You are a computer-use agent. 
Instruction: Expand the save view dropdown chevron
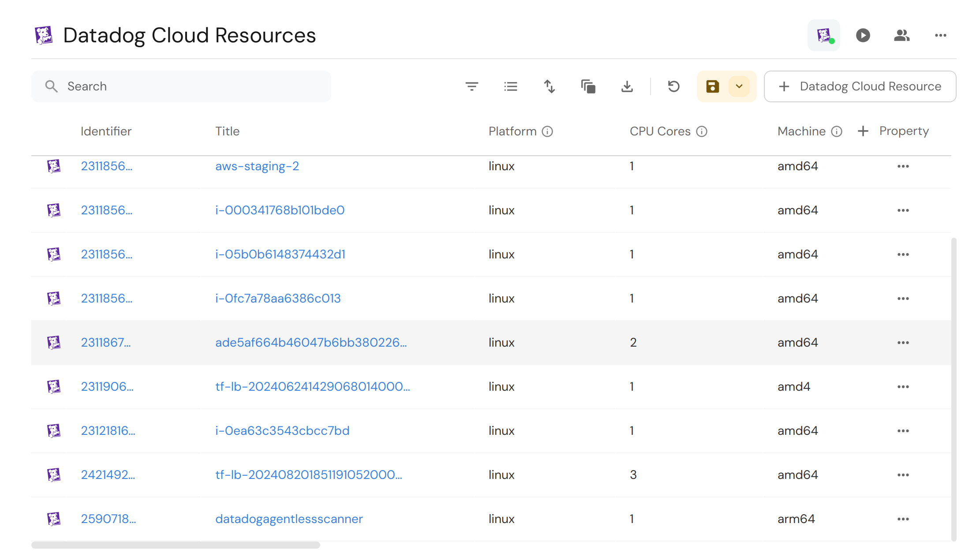point(739,86)
